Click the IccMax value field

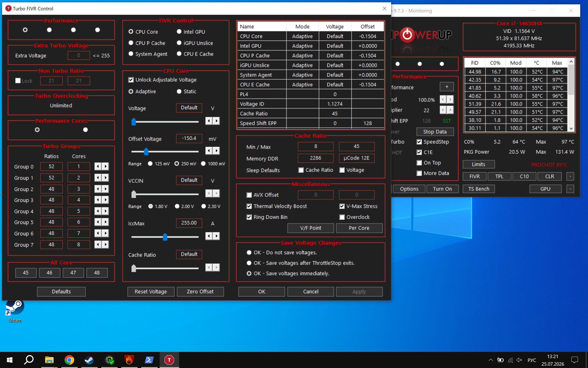[189, 223]
